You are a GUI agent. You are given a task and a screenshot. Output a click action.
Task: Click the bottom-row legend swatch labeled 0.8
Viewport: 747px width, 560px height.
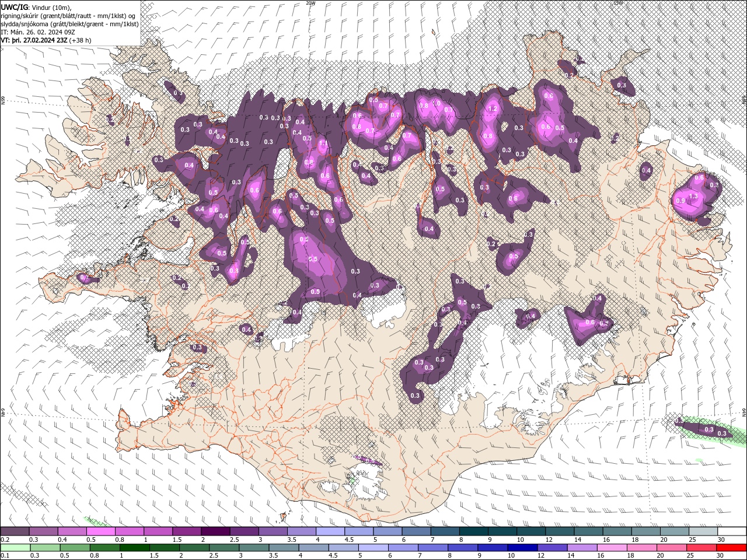104,548
